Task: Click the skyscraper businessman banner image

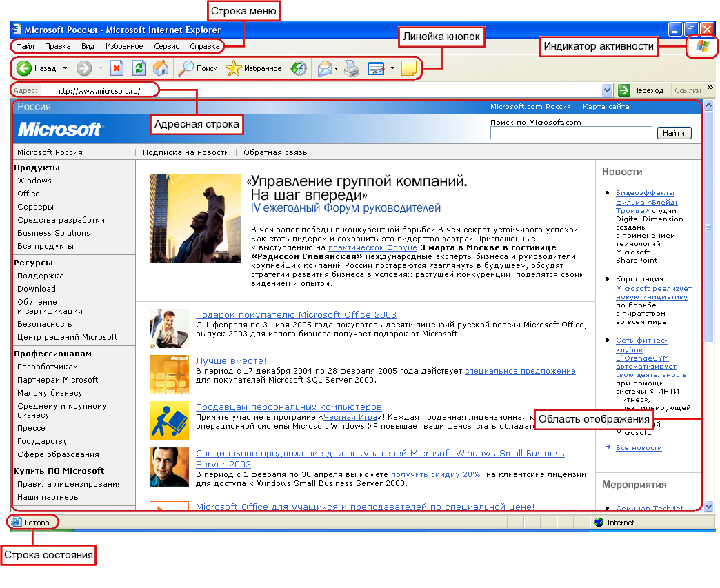Action: [194, 219]
